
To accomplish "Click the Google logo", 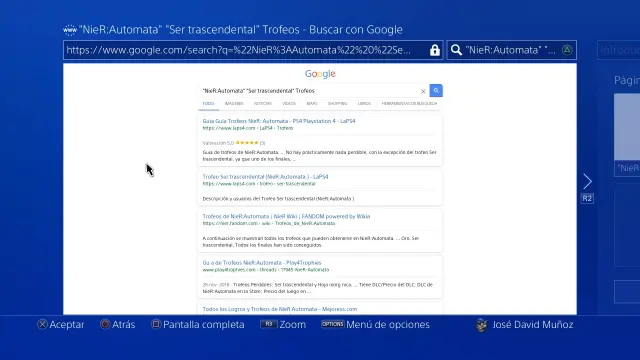I will click(320, 74).
